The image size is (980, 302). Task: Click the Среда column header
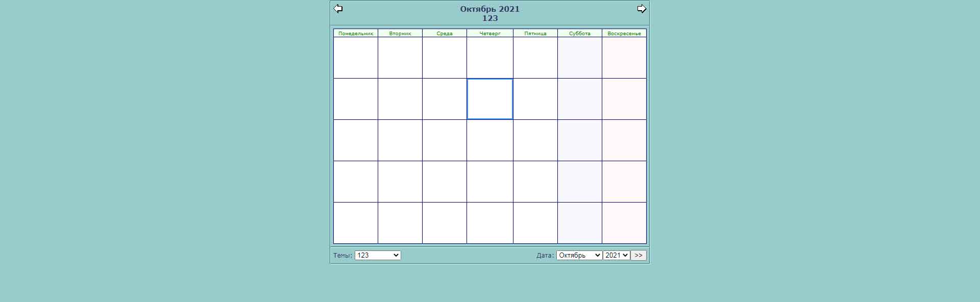445,33
